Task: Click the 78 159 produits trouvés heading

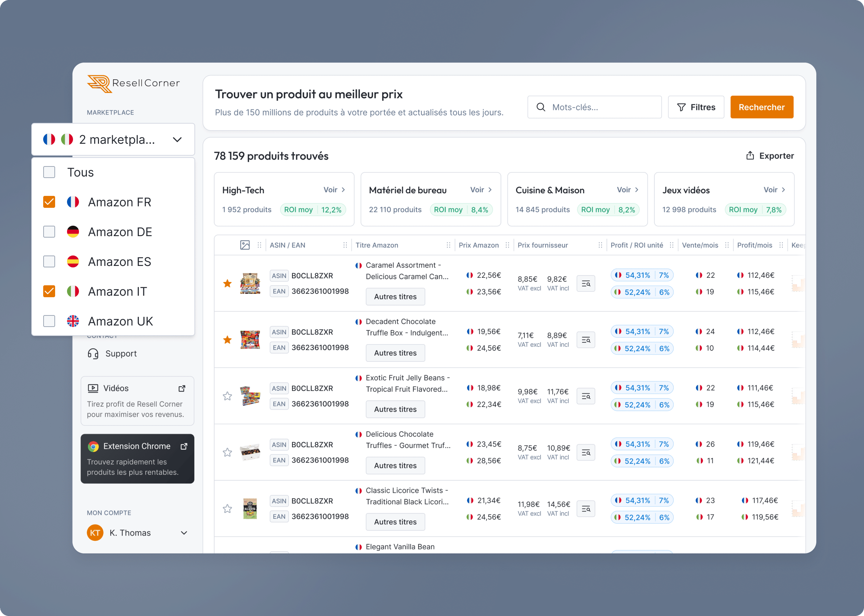Action: pos(271,156)
